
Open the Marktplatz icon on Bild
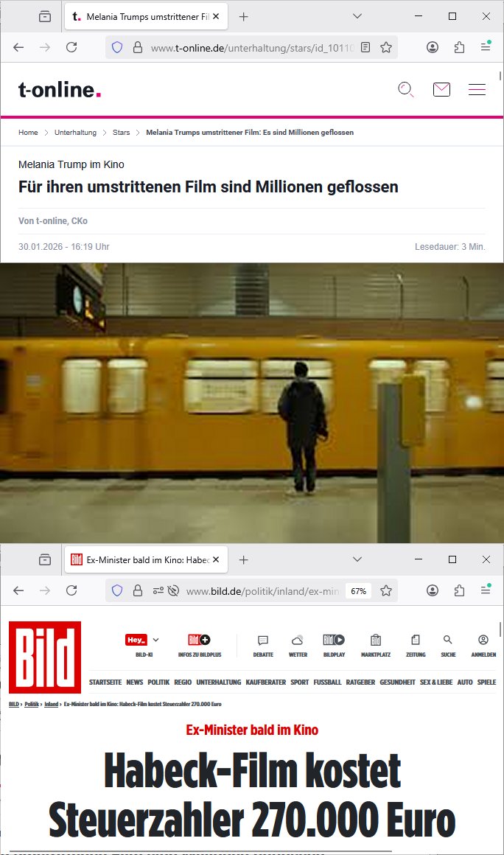[x=375, y=640]
